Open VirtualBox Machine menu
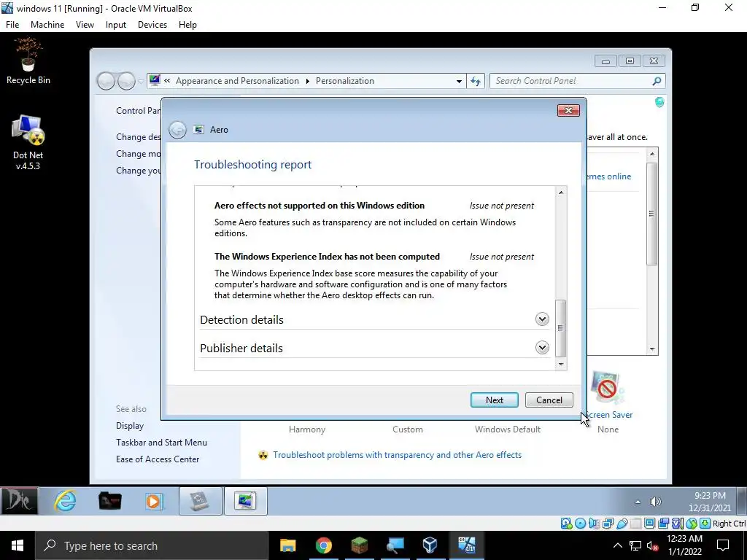Viewport: 747px width, 560px height. (x=47, y=25)
